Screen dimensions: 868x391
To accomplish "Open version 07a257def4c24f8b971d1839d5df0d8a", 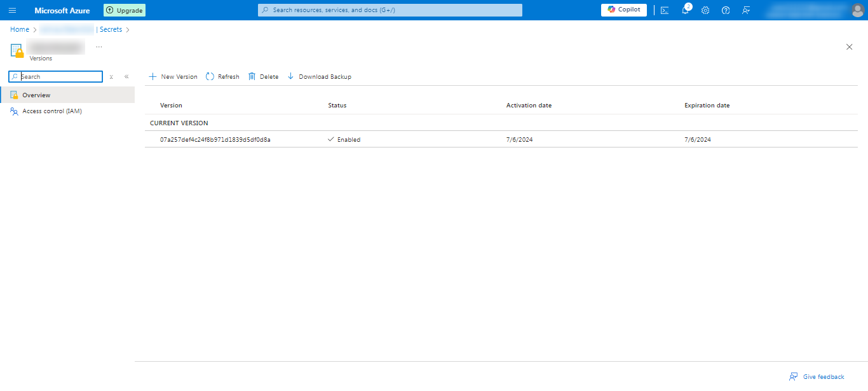I will click(215, 139).
